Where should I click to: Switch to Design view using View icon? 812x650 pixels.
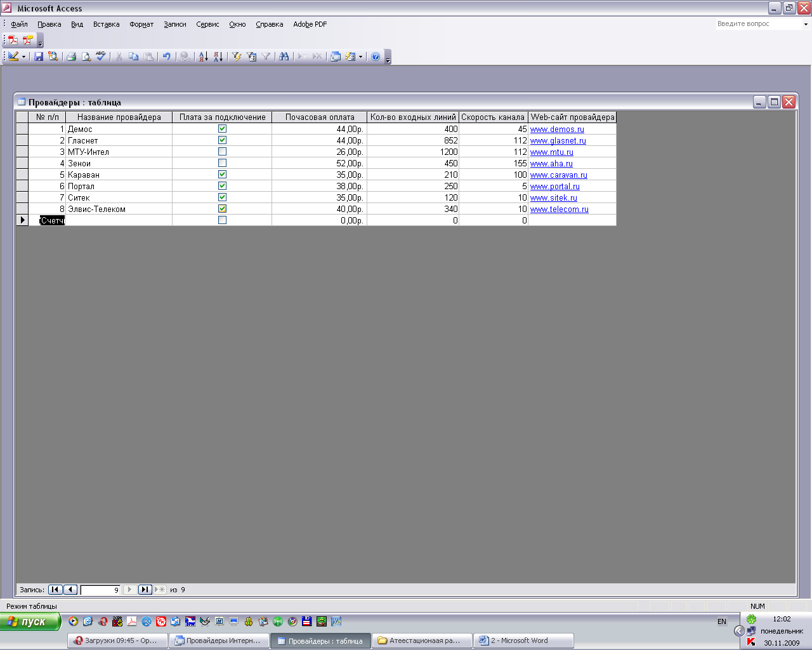13,56
